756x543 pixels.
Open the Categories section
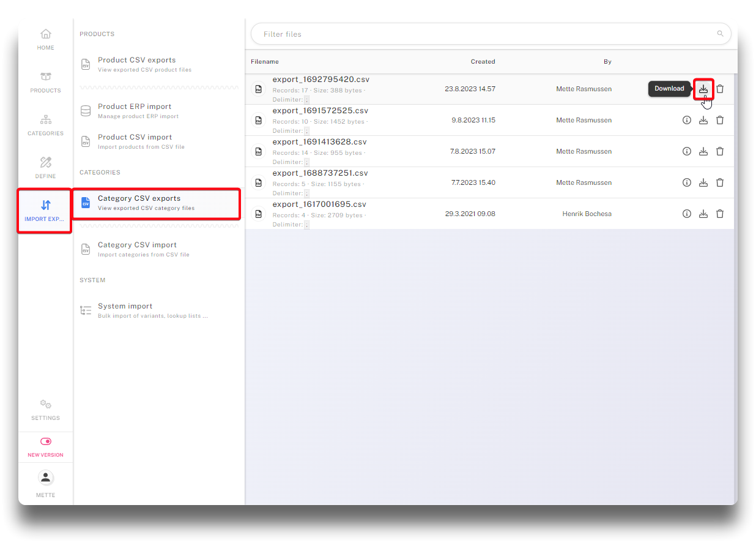click(x=46, y=125)
